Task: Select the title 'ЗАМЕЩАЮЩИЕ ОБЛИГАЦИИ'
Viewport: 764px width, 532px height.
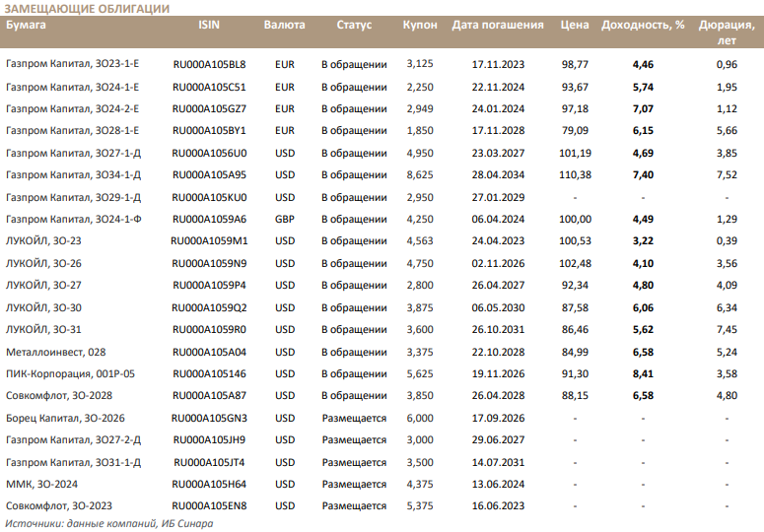Action: pos(87,9)
